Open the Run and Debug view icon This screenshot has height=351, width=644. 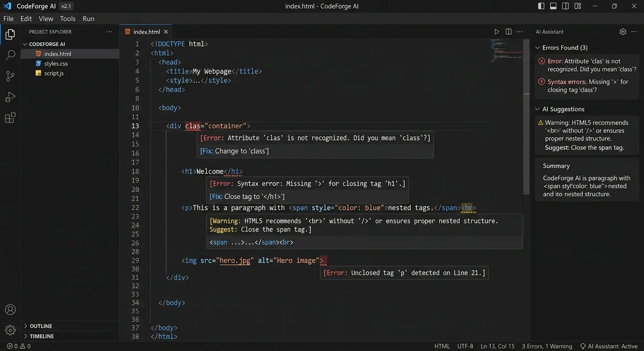(x=10, y=97)
